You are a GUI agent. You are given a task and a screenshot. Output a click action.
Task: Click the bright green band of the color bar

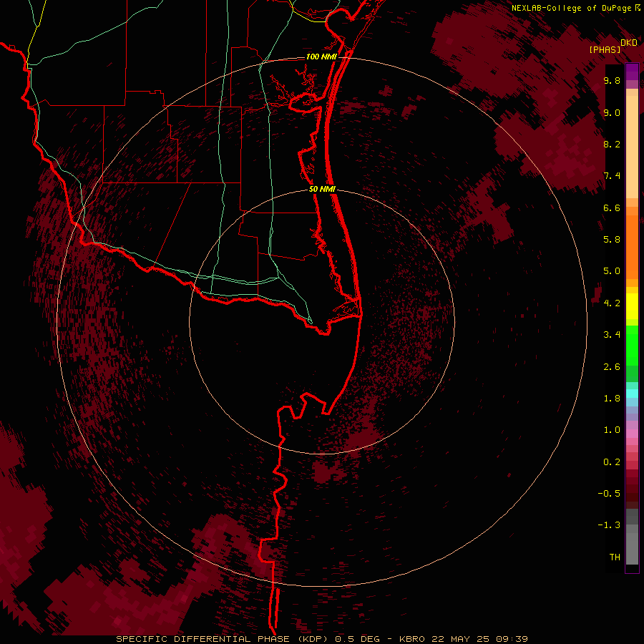coord(632,345)
